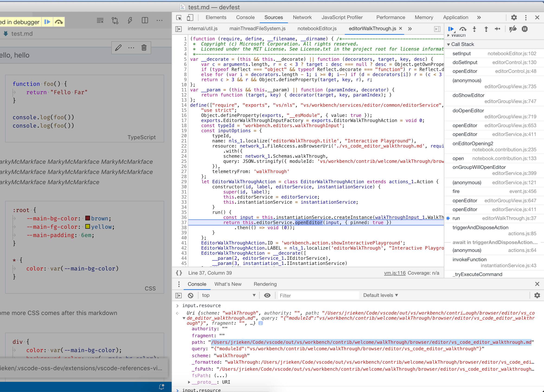
Task: Delete the TypeScript cell with trash icon
Action: pos(144,48)
